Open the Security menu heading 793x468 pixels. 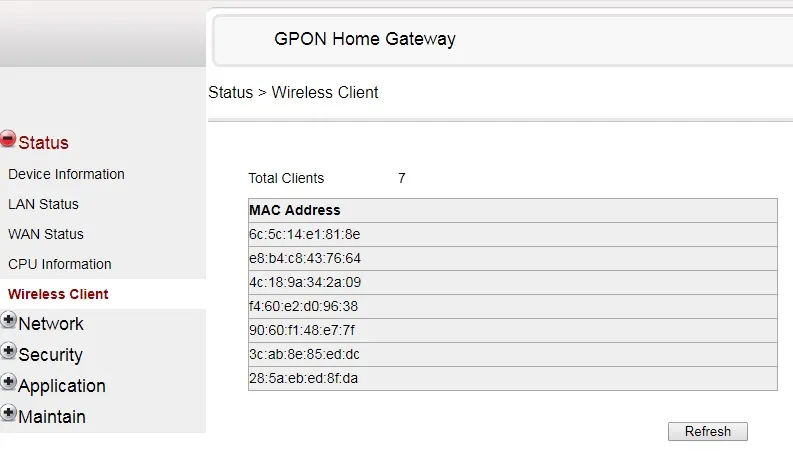pos(50,355)
